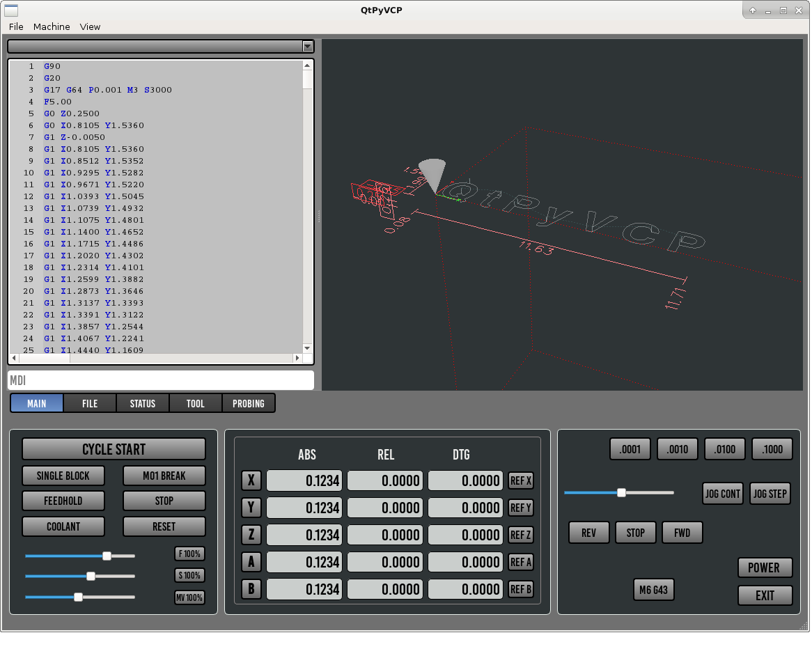Start spindle reverse with REV

(588, 533)
